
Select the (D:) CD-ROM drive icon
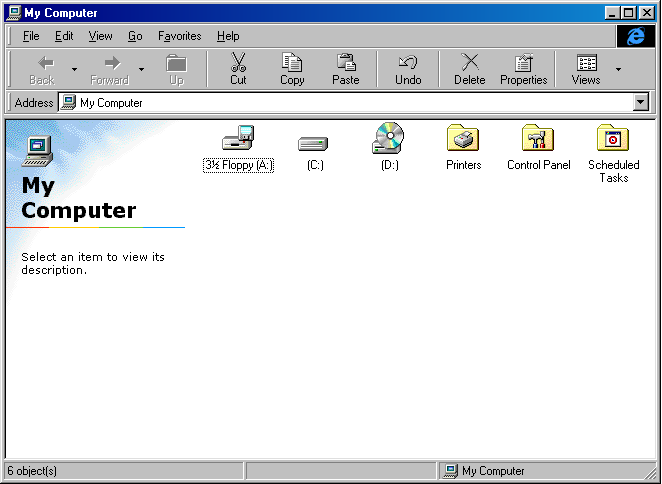(x=388, y=138)
